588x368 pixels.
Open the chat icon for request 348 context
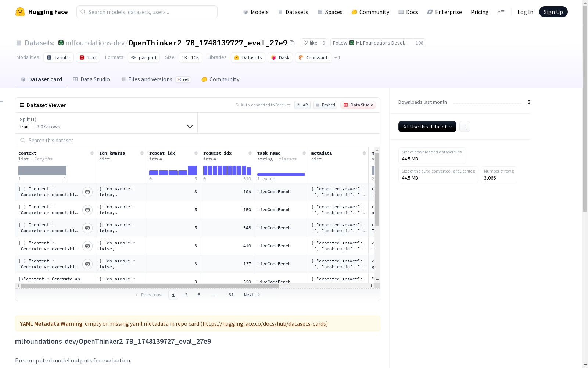[x=87, y=228]
